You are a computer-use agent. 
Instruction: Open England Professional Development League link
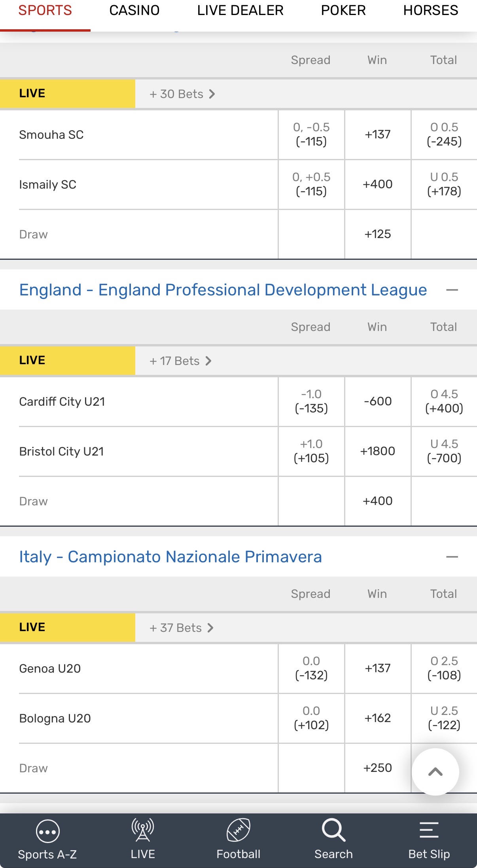(223, 290)
